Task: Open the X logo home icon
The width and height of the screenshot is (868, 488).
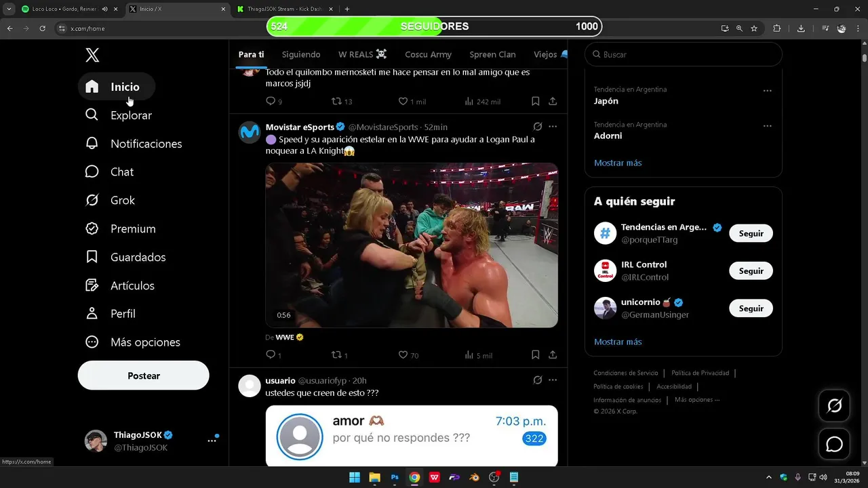Action: pos(92,56)
